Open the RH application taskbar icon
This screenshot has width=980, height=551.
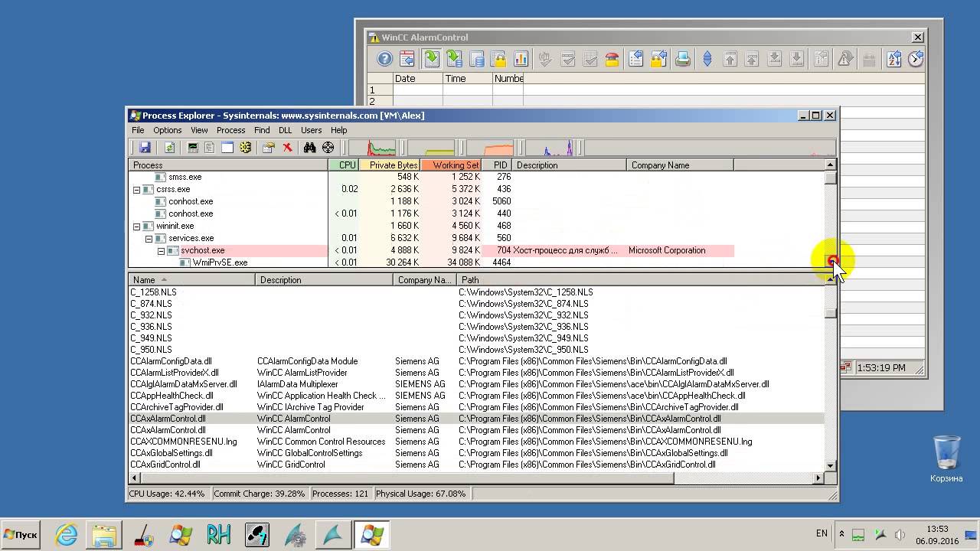tap(219, 534)
